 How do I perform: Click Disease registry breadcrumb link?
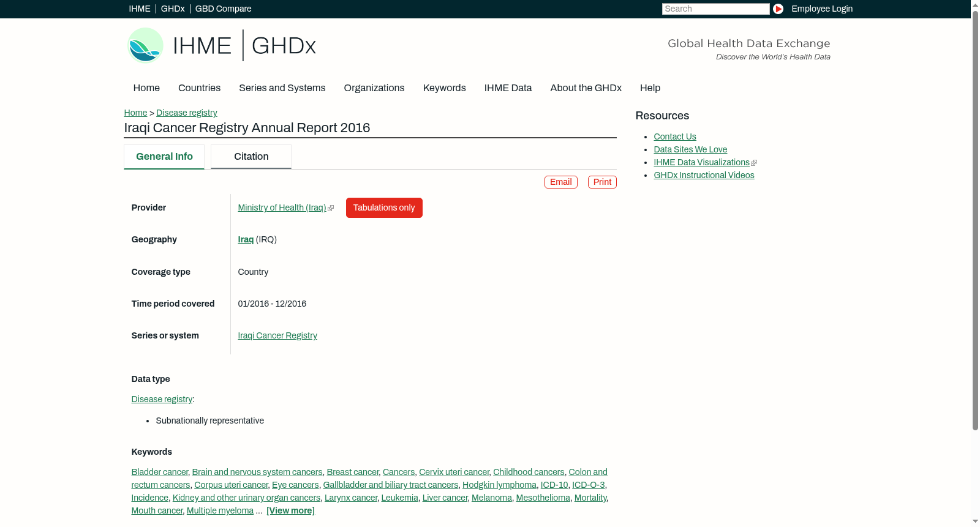point(187,113)
